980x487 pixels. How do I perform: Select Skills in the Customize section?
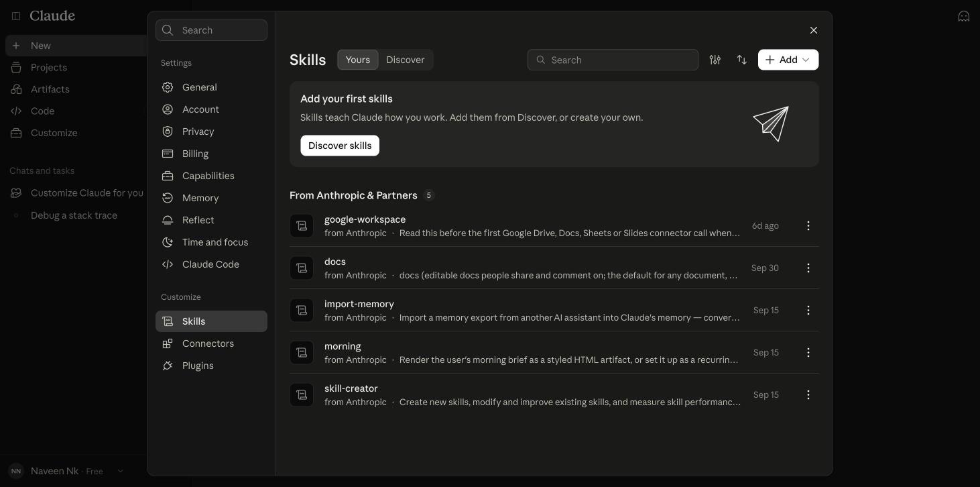coord(211,321)
